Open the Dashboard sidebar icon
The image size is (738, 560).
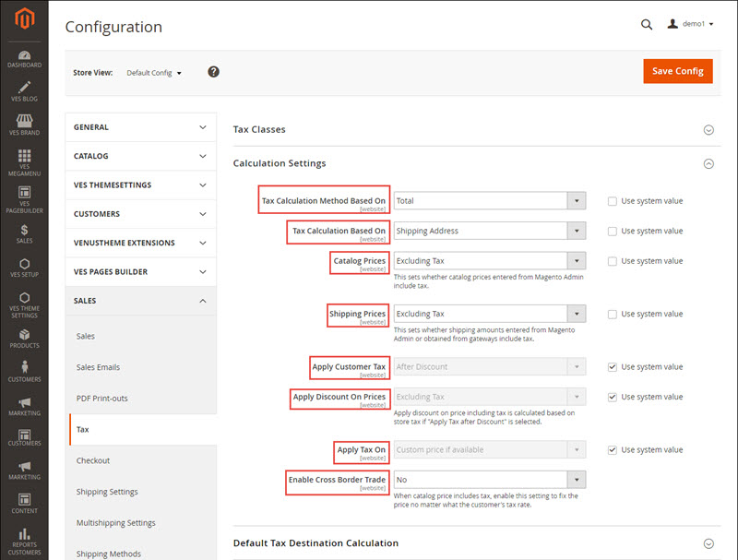24,56
